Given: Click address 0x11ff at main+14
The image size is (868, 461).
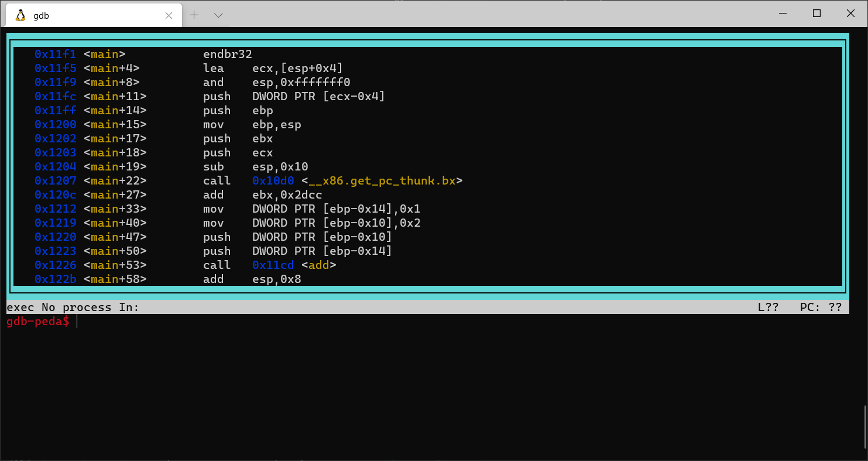Looking at the screenshot, I should pyautogui.click(x=56, y=110).
